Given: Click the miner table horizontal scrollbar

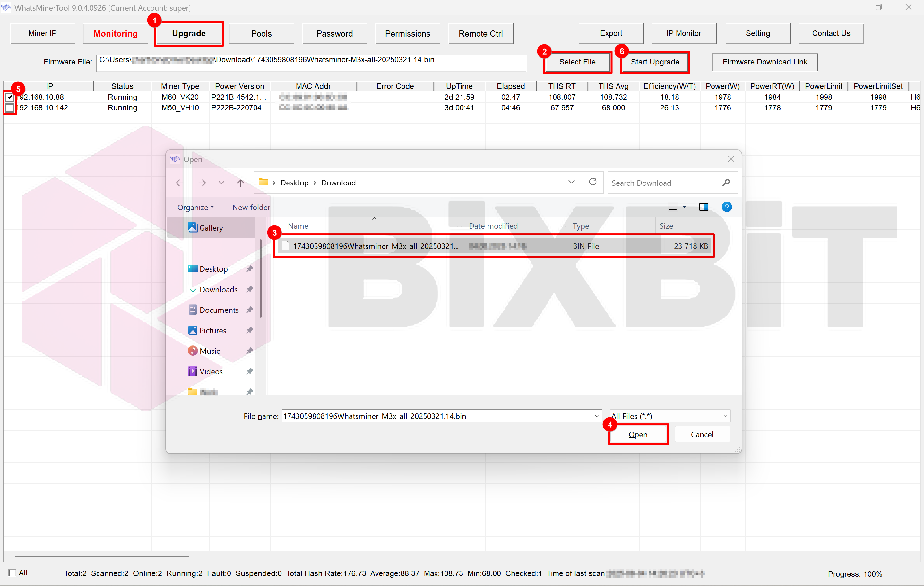Looking at the screenshot, I should tap(102, 556).
